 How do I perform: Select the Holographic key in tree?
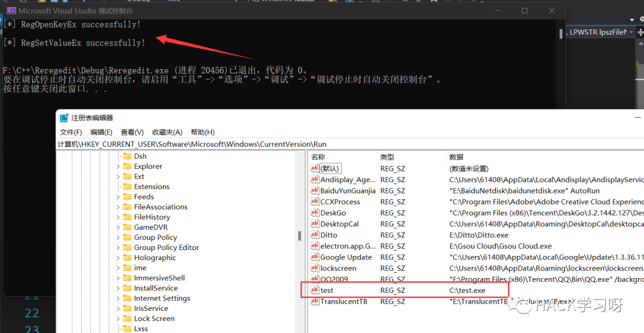155,258
